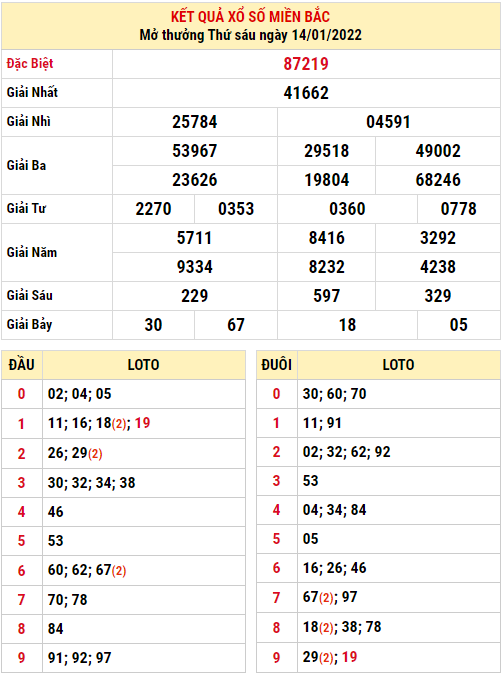
Task: Click the Giải Nhì number 04591
Action: [388, 122]
